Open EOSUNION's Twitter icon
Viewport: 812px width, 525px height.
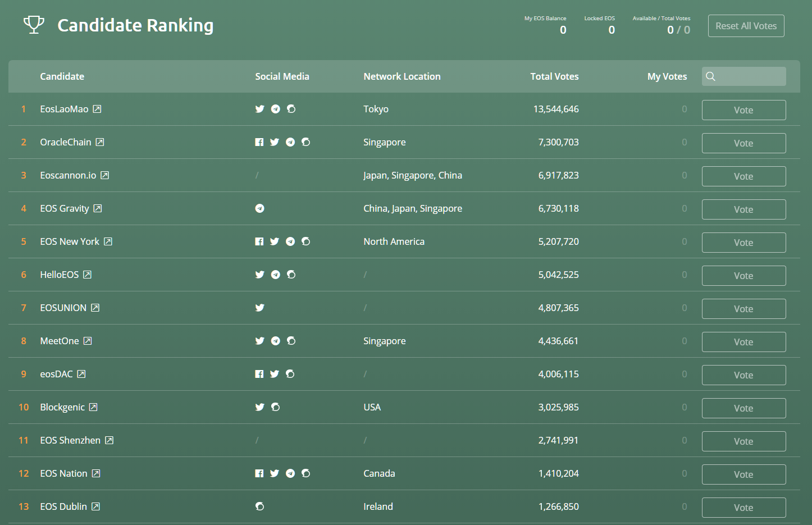[x=259, y=308]
